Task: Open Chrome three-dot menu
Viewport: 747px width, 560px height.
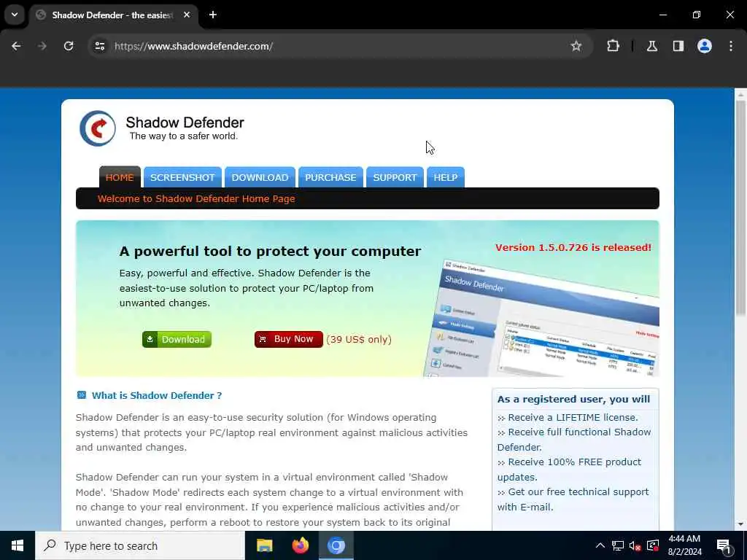Action: tap(731, 46)
